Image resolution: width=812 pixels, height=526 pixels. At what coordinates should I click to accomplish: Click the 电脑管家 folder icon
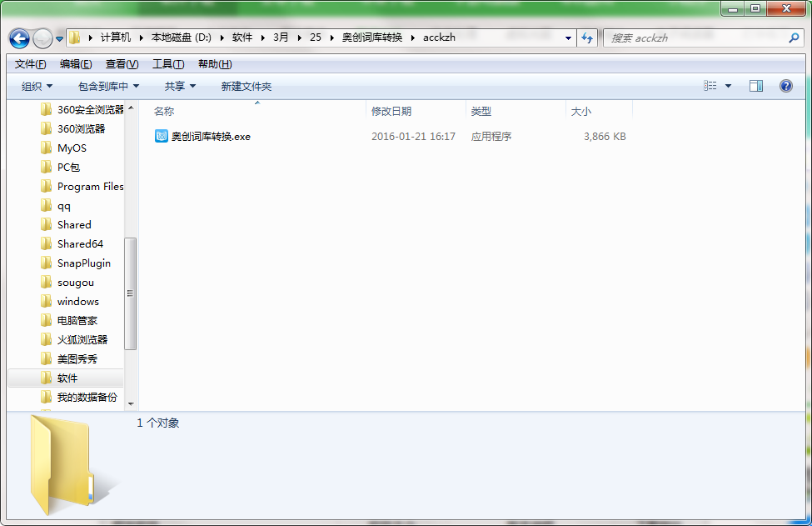tap(46, 320)
